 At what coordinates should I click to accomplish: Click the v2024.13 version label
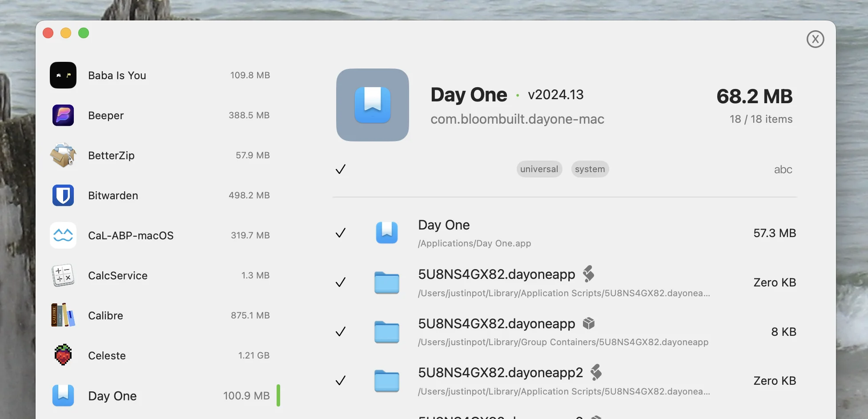[556, 95]
